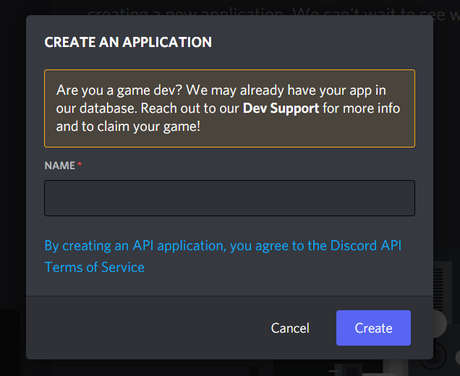The width and height of the screenshot is (460, 376).
Task: Open Discord API Terms of Service link
Action: point(223,256)
